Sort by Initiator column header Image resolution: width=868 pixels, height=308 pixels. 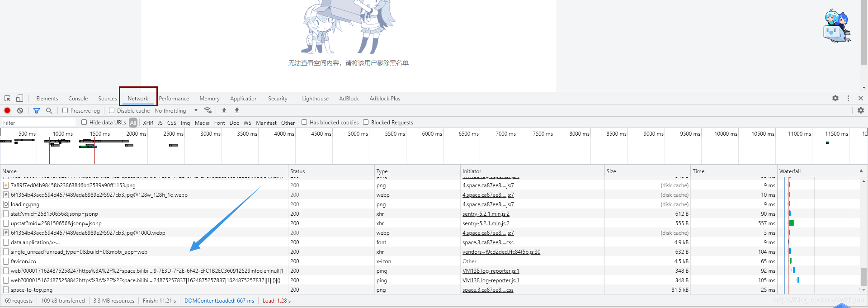tap(533, 171)
